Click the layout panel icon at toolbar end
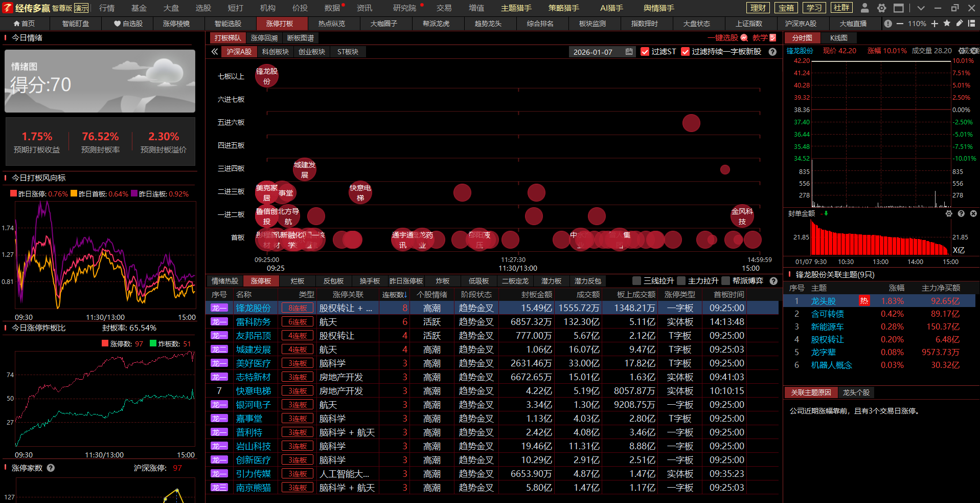The width and height of the screenshot is (980, 503). [x=971, y=24]
